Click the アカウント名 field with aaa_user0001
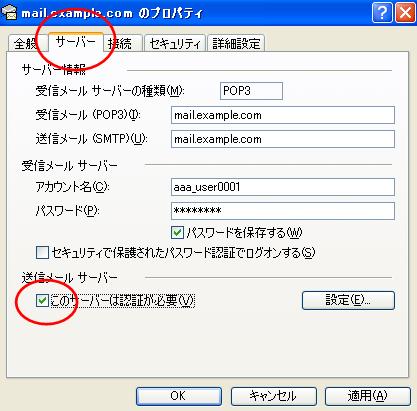Image resolution: width=417 pixels, height=411 pixels. coord(283,187)
